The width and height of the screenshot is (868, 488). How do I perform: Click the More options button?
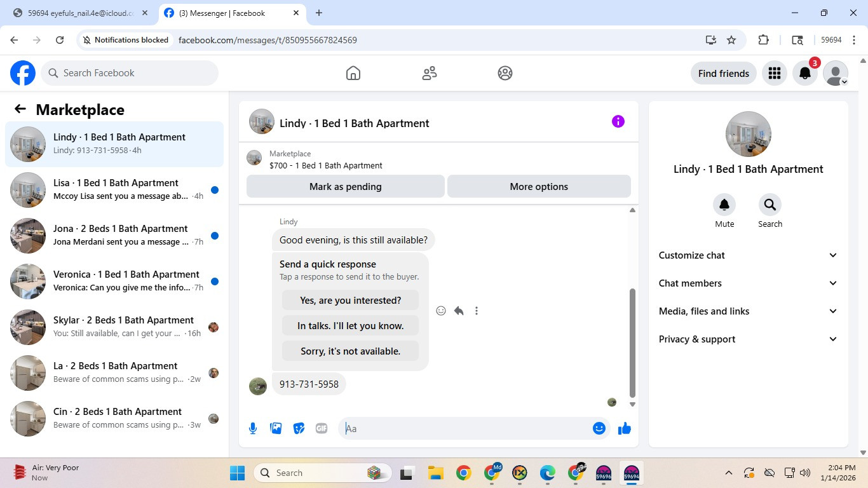(x=539, y=187)
